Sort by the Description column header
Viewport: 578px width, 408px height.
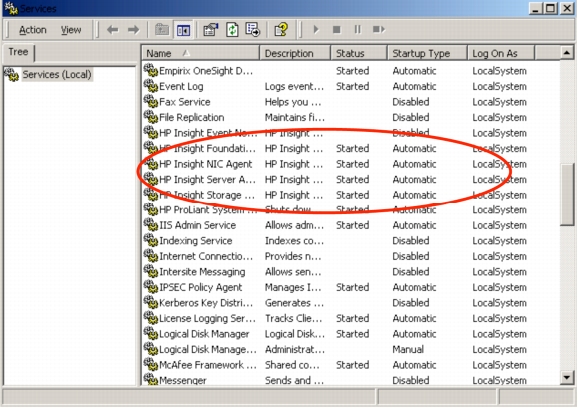(x=295, y=53)
